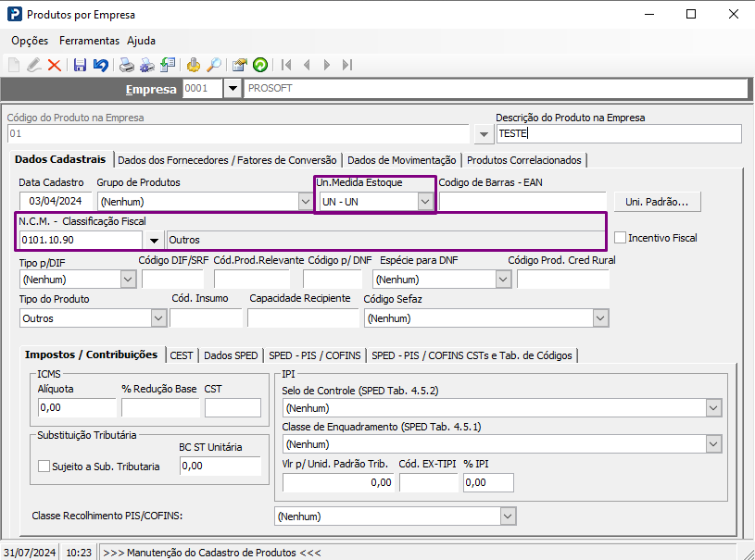This screenshot has height=560, width=755.
Task: Expand the Tipo p/DIF dropdown
Action: click(x=128, y=279)
